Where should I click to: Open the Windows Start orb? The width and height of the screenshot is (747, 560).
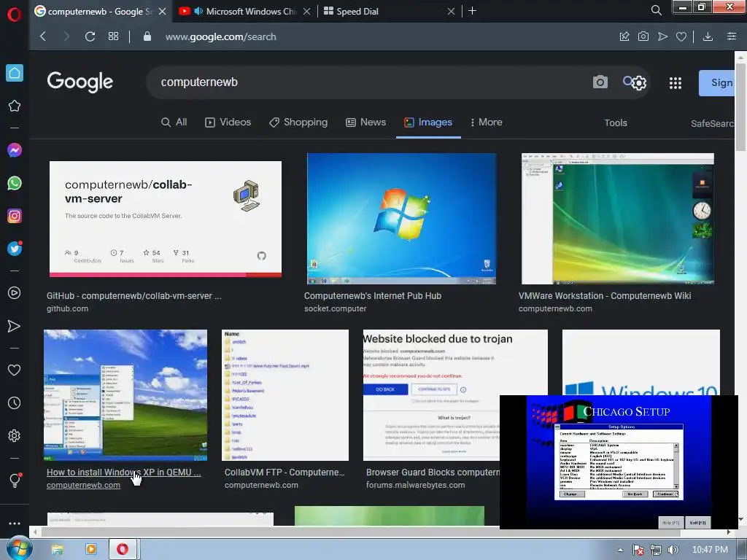pyautogui.click(x=18, y=548)
